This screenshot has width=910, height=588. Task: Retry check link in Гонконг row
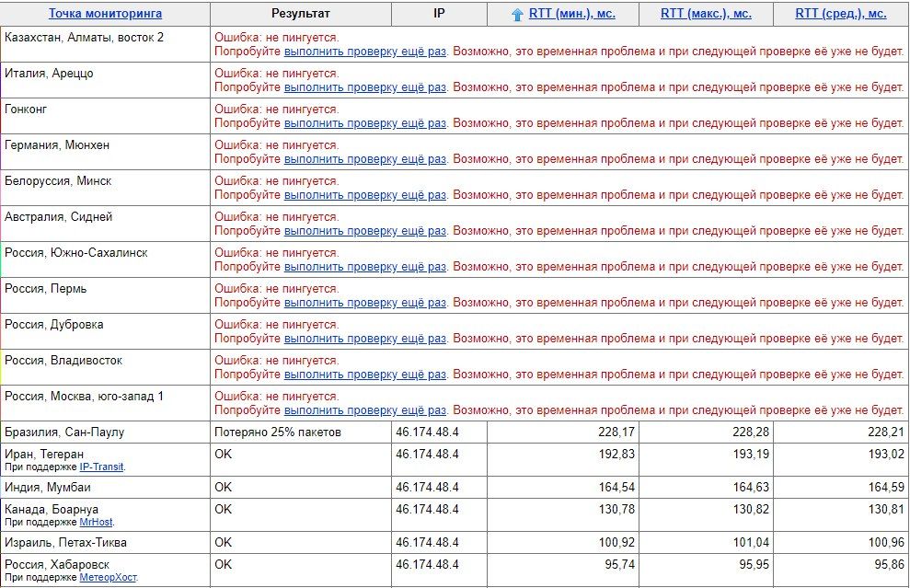tap(365, 123)
